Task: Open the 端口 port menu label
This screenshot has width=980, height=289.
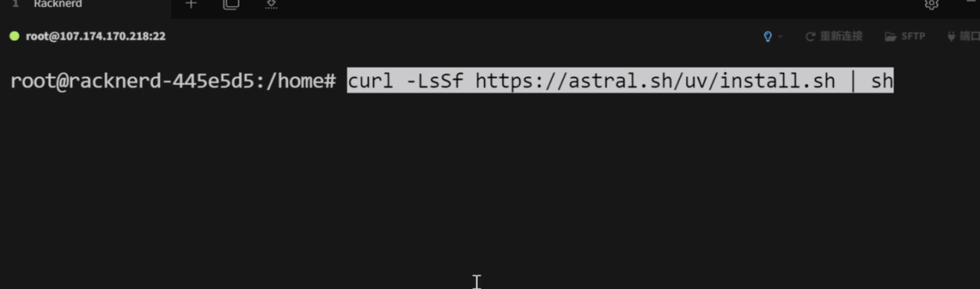Action: [970, 36]
